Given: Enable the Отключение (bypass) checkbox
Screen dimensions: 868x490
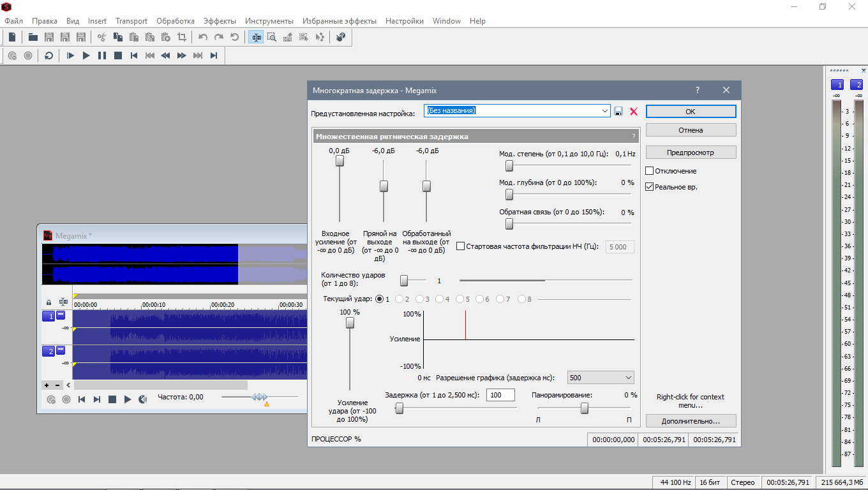Looking at the screenshot, I should [x=650, y=171].
